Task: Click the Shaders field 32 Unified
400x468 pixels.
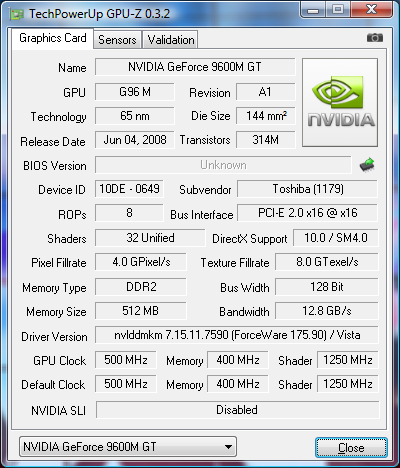Action: [x=150, y=238]
